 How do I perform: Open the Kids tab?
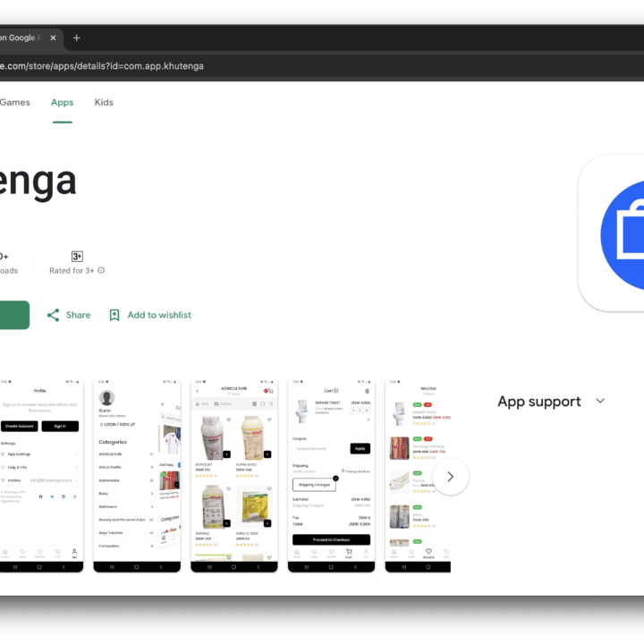104,102
